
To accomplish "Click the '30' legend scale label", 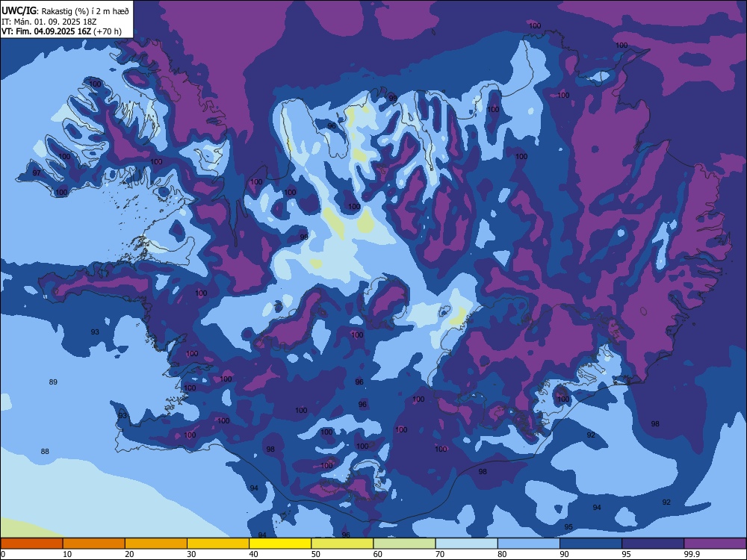I will click(x=191, y=554).
